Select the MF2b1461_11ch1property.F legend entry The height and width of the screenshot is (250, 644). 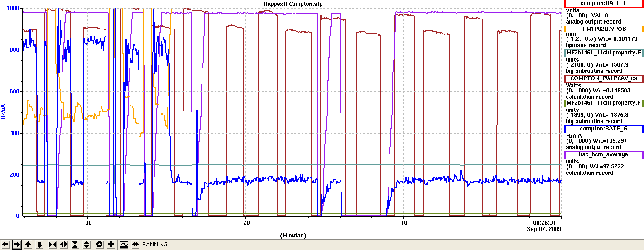[x=603, y=103]
